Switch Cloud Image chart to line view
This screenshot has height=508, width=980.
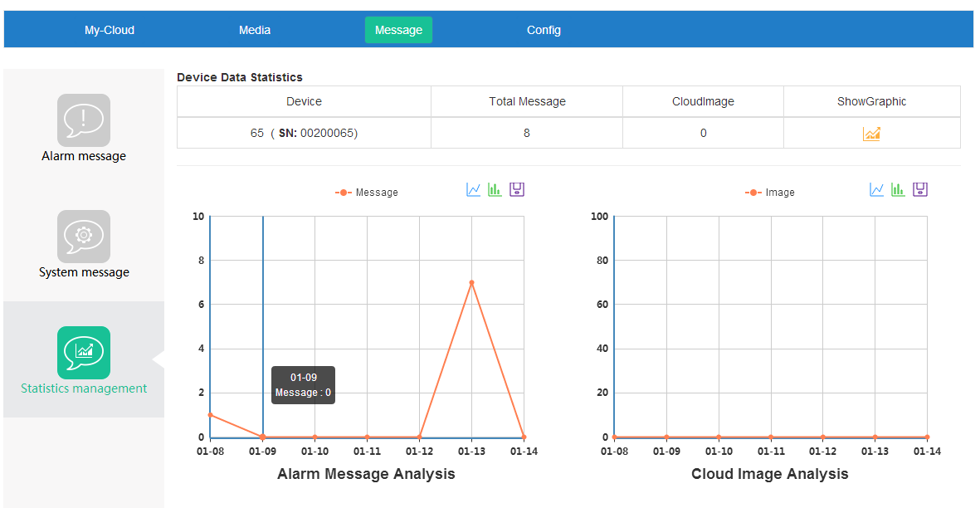pos(877,190)
